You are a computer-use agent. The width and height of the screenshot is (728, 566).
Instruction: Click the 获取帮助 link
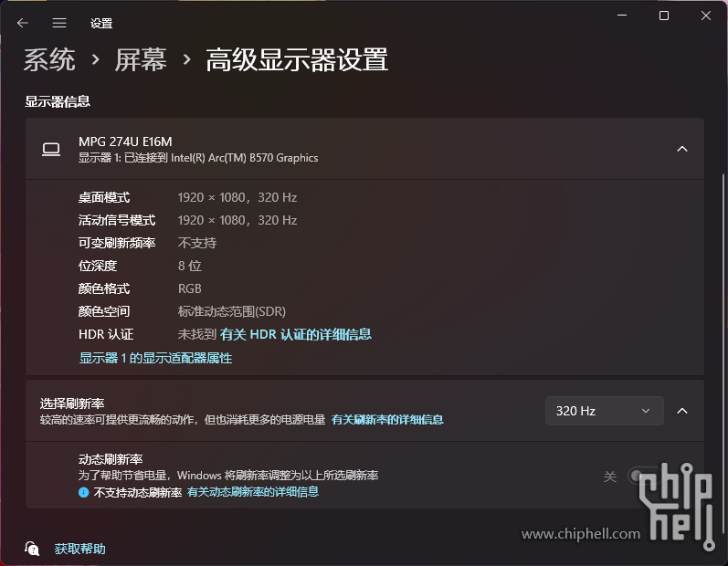point(79,549)
